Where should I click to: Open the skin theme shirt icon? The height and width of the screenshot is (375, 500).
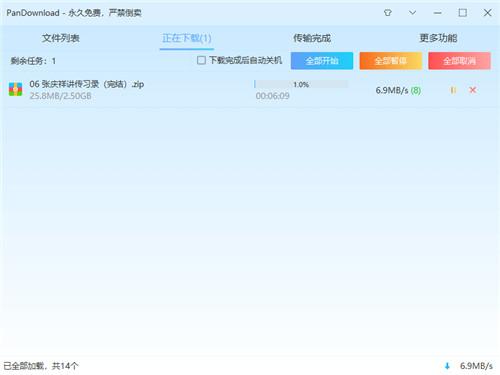pos(387,13)
